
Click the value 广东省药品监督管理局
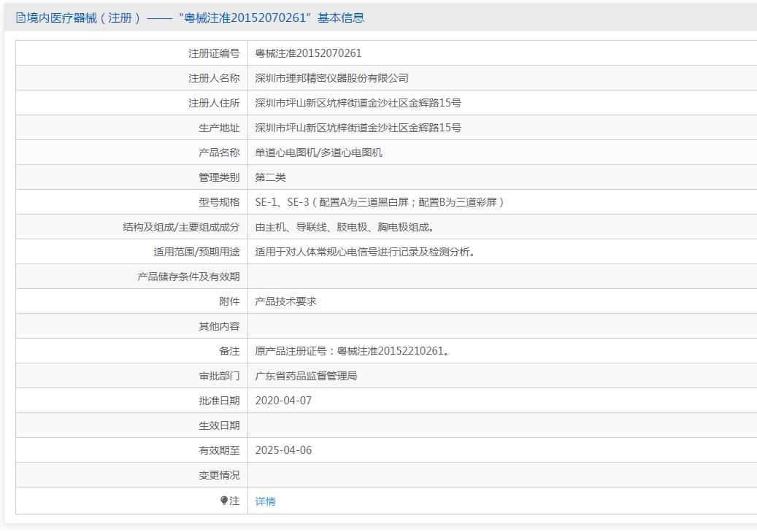coord(306,376)
